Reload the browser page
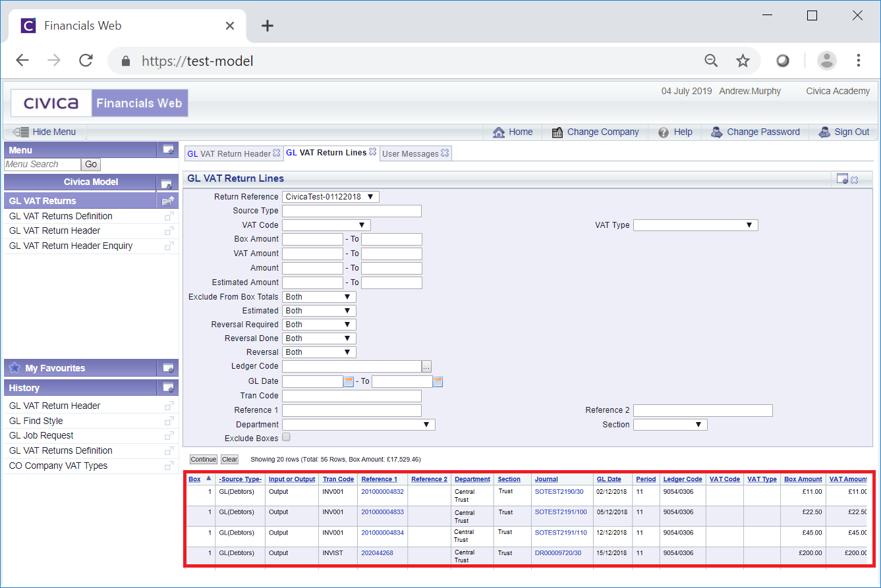The image size is (881, 588). (x=86, y=61)
